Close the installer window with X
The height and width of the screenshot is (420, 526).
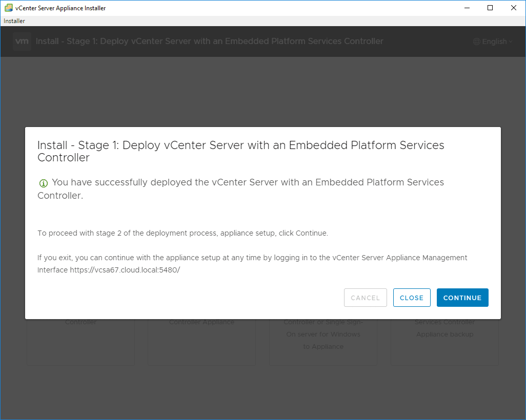coord(514,8)
